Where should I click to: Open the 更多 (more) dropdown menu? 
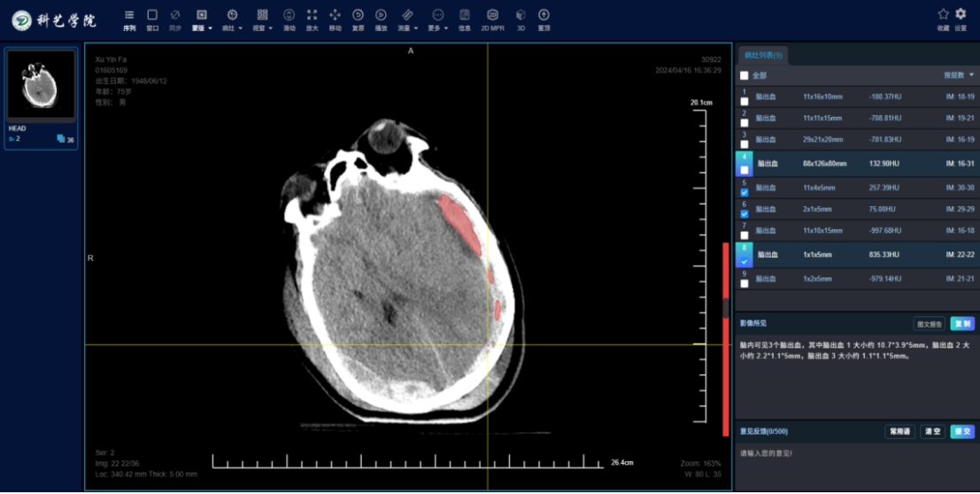coord(437,19)
